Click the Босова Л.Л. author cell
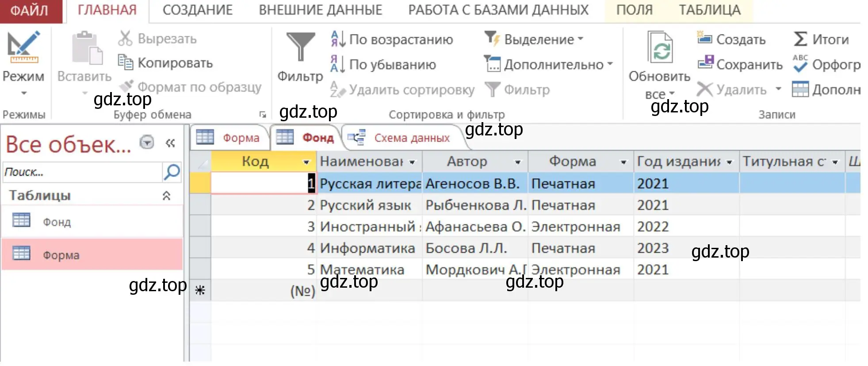 coord(475,248)
